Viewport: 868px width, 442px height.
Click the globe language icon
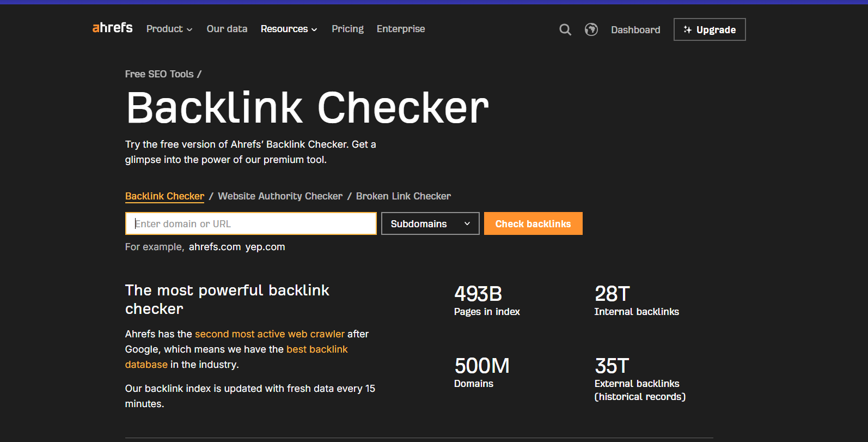(591, 29)
